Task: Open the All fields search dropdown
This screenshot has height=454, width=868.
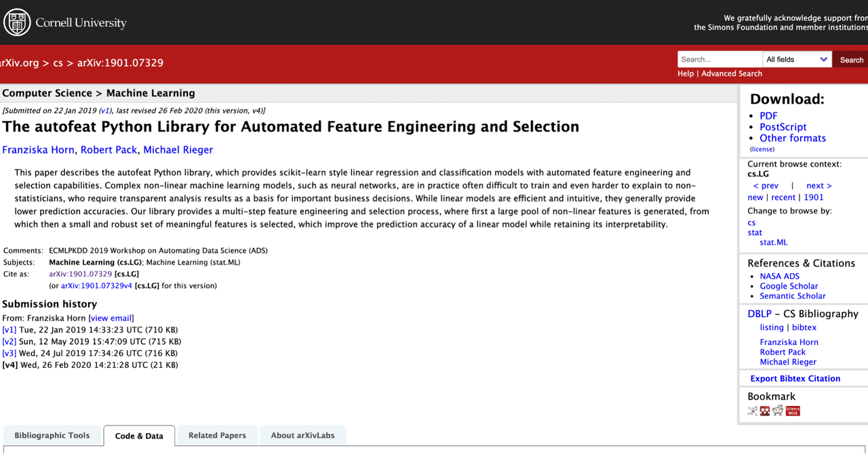Action: [x=797, y=60]
